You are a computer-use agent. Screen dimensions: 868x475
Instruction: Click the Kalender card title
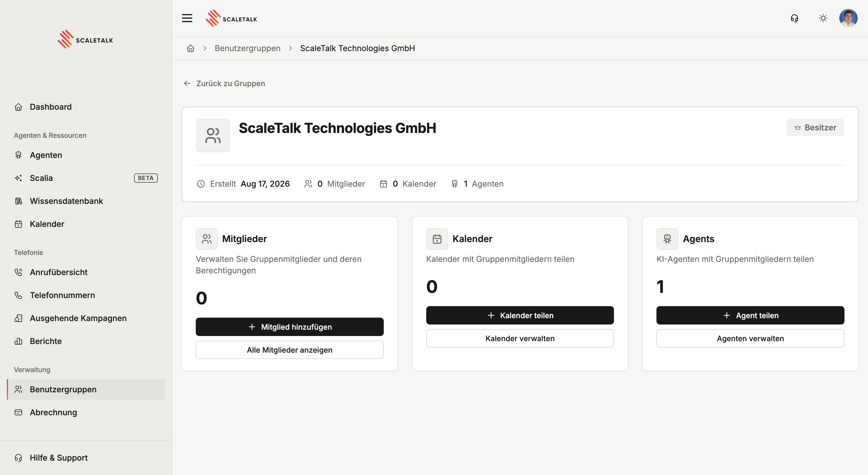(472, 239)
